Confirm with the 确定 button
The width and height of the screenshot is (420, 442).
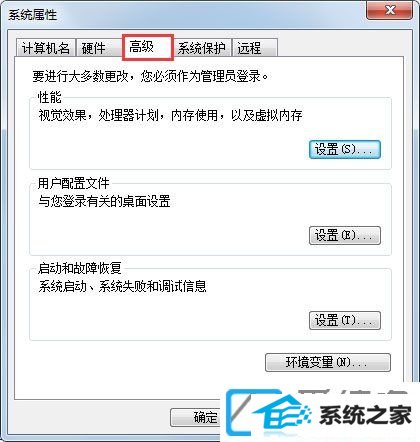(197, 417)
